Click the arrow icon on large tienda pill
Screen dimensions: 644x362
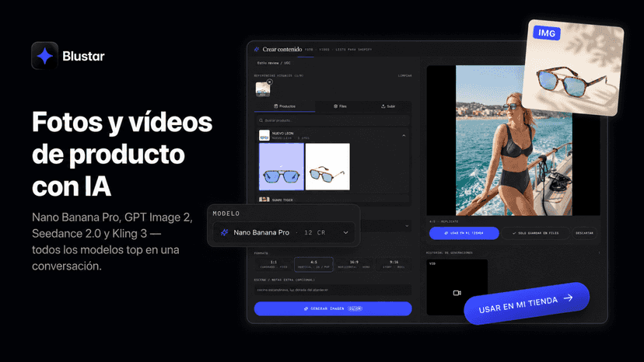coord(569,298)
